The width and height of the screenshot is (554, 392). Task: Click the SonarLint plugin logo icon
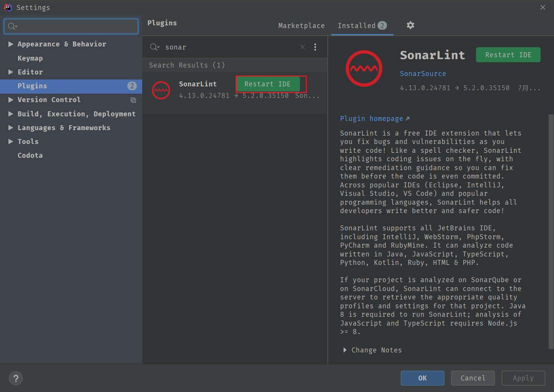click(x=363, y=68)
